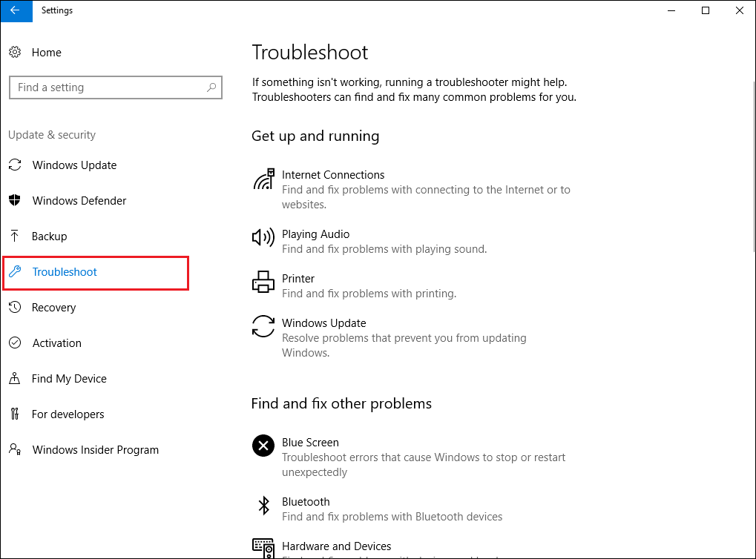Select the Bluetooth troubleshooter icon
Screen dimensions: 756x559
tap(263, 505)
